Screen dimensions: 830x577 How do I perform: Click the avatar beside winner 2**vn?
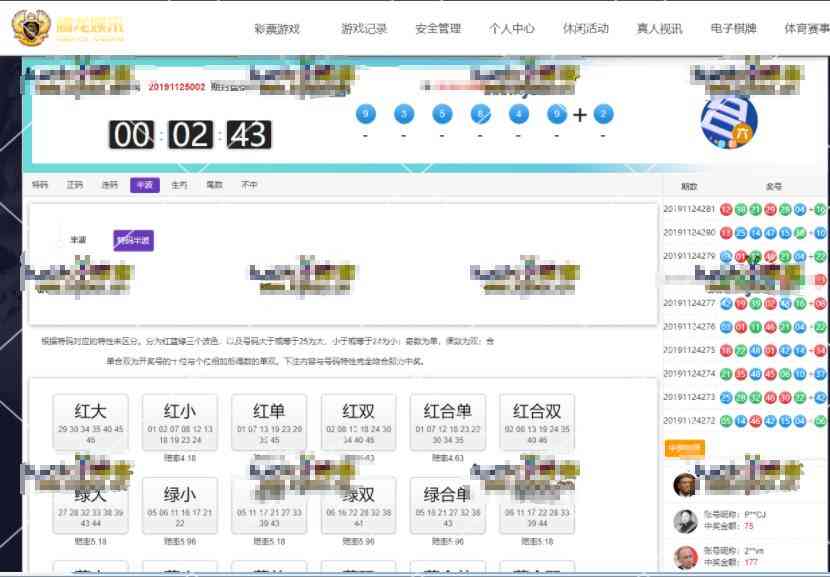[685, 557]
